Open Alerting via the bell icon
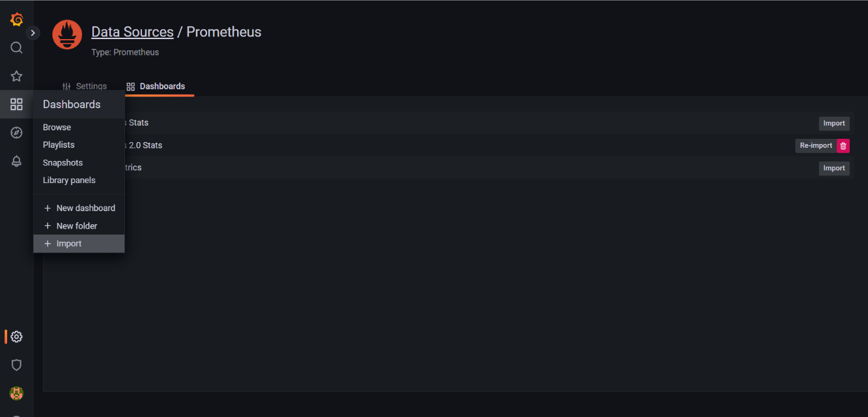Screen dimensions: 868x417 coord(16,160)
